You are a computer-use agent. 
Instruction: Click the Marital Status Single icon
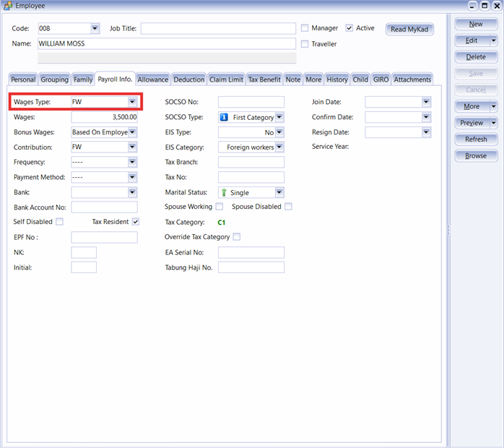coord(224,193)
